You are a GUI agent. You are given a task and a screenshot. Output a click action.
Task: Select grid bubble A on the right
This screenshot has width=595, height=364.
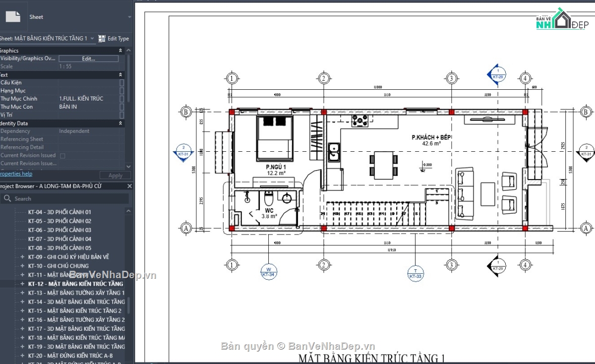tap(586, 229)
